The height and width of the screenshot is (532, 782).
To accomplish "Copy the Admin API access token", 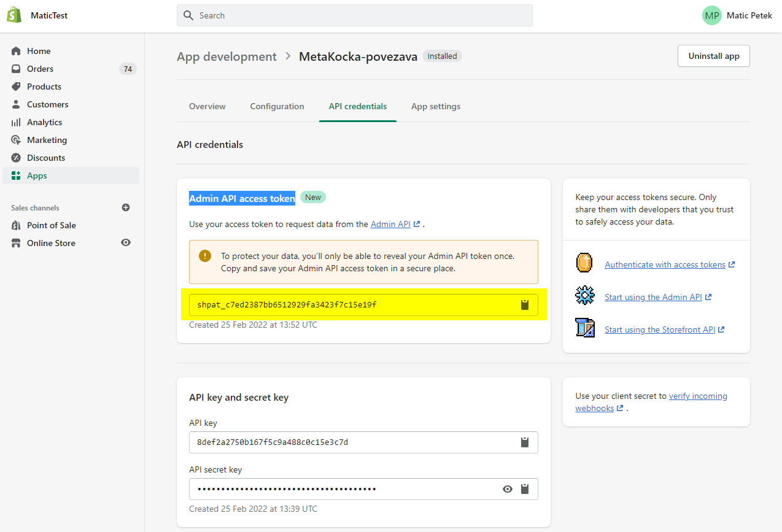I will point(525,305).
